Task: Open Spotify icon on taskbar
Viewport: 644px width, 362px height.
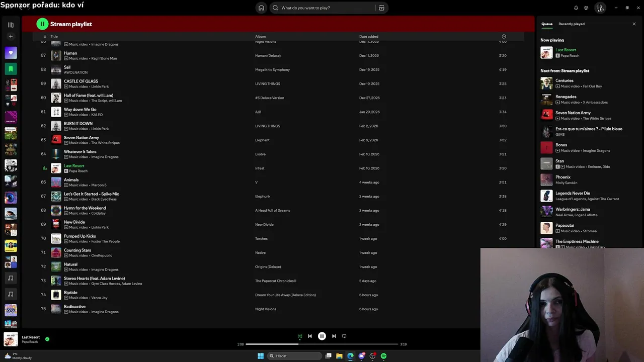Action: [383, 356]
